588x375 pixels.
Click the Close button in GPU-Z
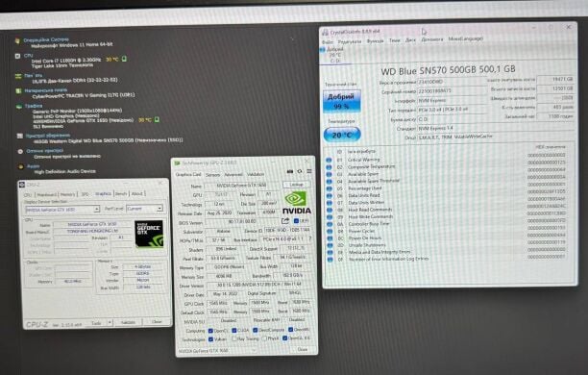click(303, 349)
